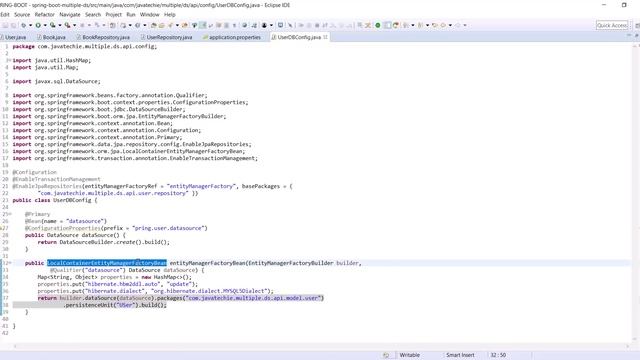Open the Run menu
This screenshot has width=640, height=360.
pyautogui.click(x=131, y=14)
